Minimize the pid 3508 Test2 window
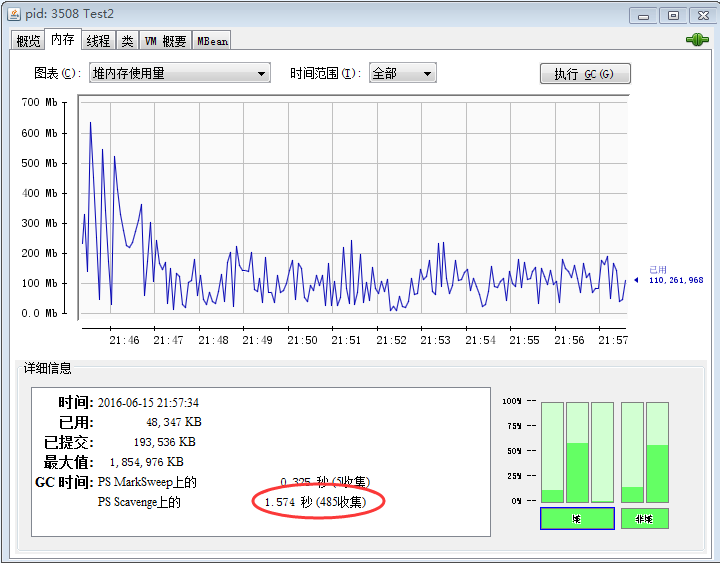720x563 pixels. (643, 16)
